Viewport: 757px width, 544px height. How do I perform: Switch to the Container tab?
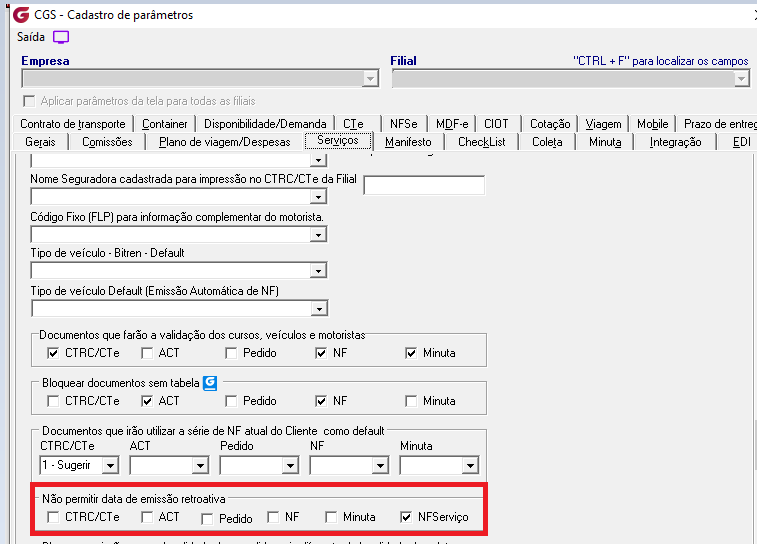click(165, 124)
